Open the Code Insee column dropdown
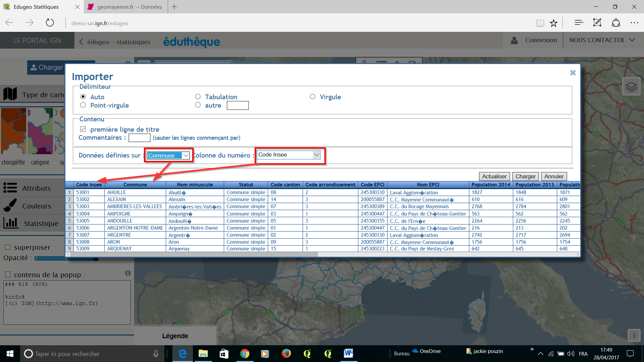This screenshot has height=362, width=644. tap(288, 155)
